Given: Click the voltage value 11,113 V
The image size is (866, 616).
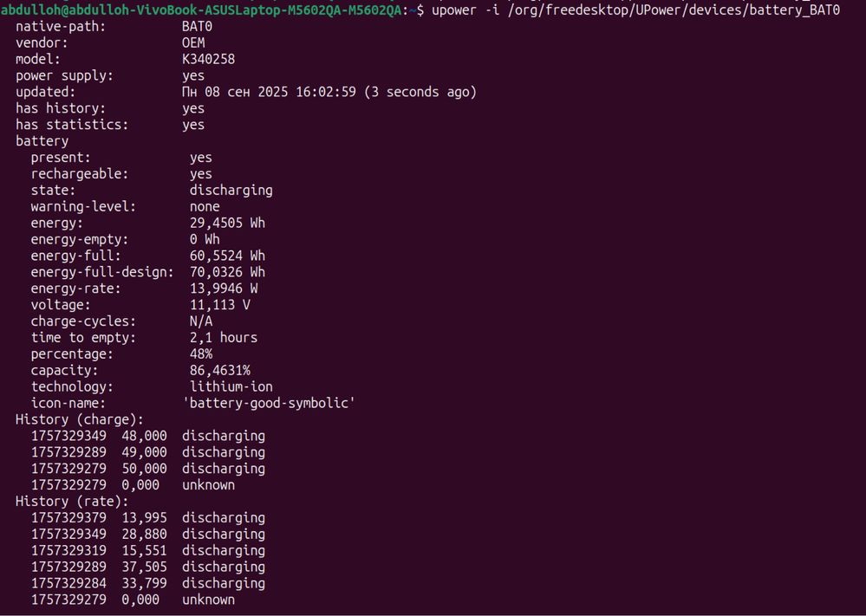Looking at the screenshot, I should tap(220, 305).
